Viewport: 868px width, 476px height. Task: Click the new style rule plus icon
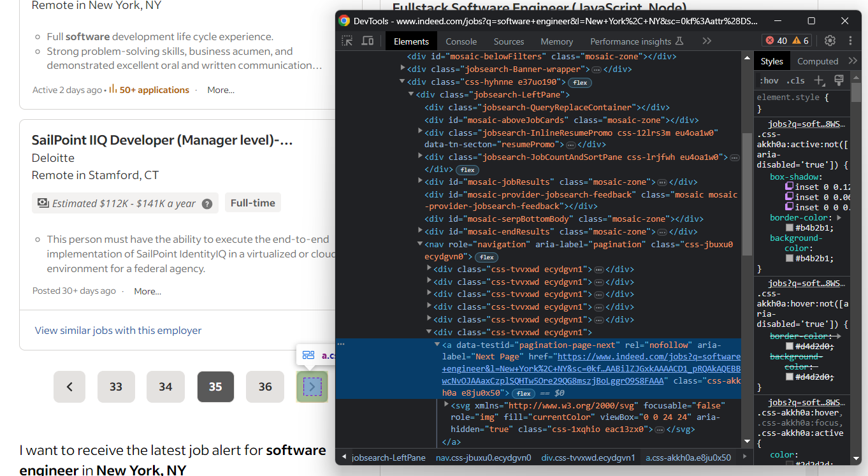(820, 80)
